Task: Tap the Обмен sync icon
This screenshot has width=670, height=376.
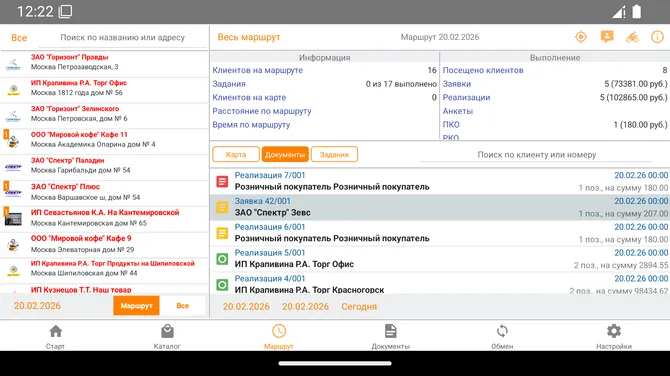Action: (502, 331)
